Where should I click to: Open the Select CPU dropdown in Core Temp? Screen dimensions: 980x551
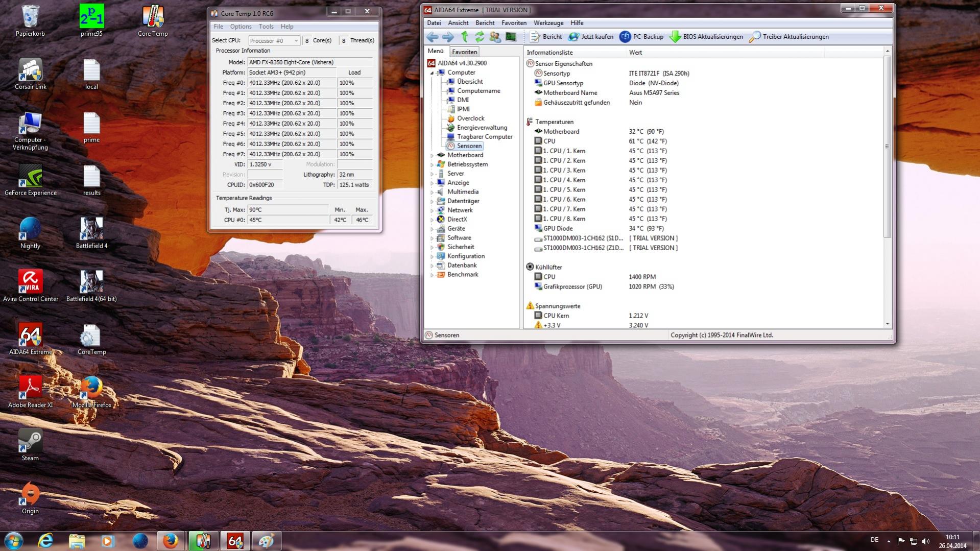[274, 40]
